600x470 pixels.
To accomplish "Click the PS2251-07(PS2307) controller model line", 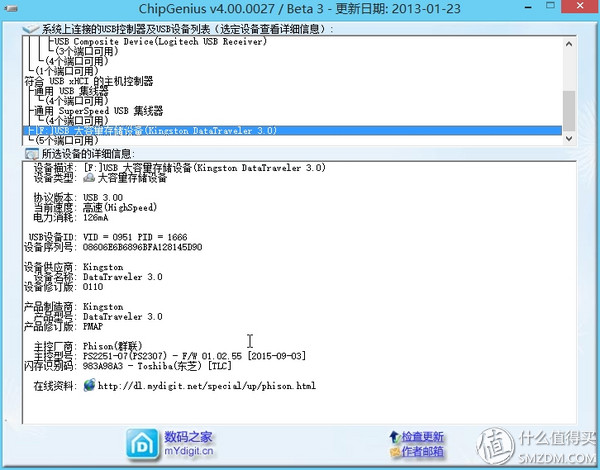I will click(194, 356).
